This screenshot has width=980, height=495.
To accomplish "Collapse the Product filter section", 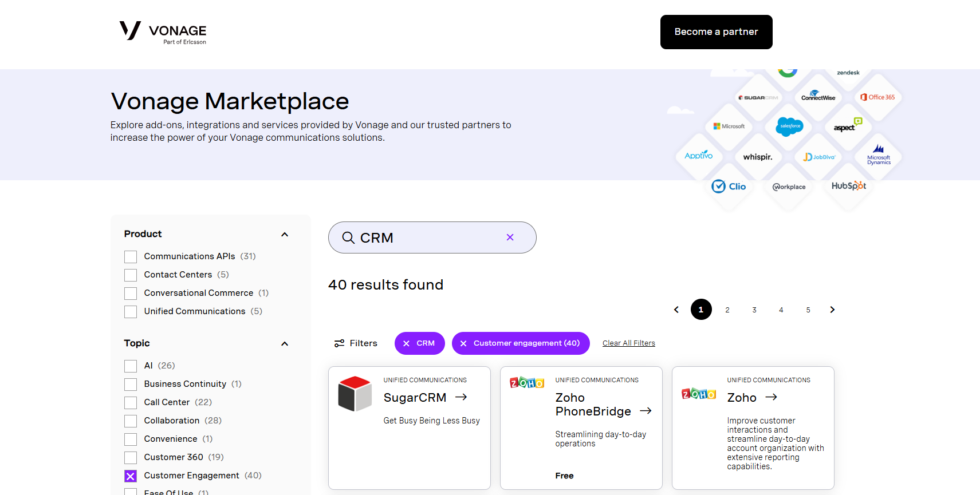I will click(x=285, y=235).
